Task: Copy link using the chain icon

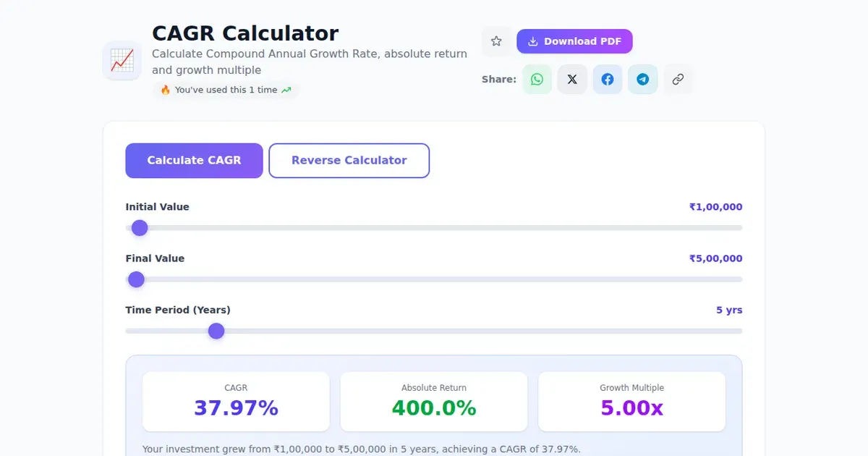Action: (x=678, y=80)
